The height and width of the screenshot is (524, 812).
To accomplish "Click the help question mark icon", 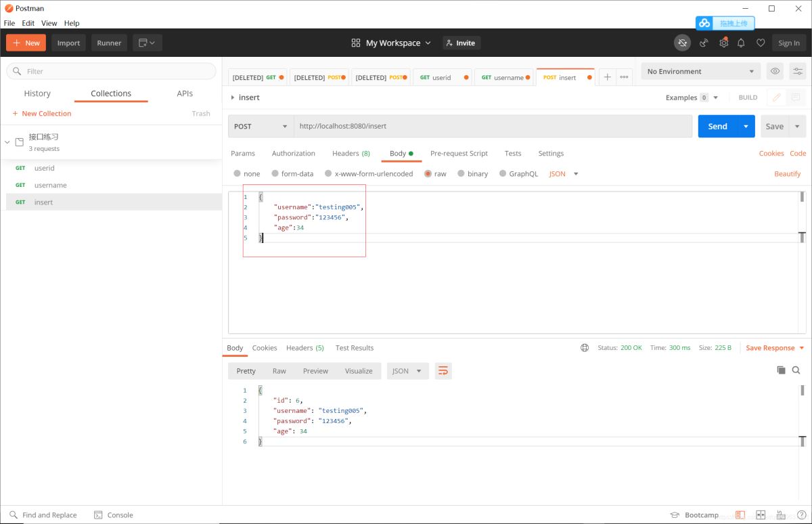I will point(801,515).
